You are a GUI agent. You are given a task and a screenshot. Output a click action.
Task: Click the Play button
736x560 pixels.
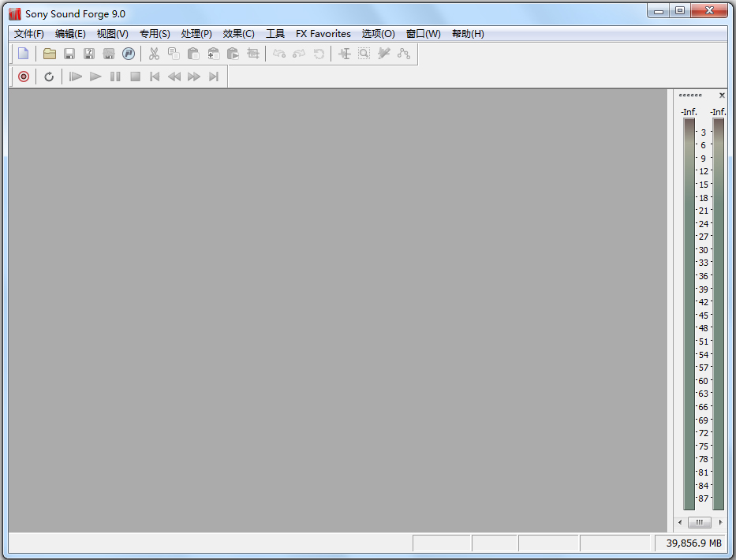(x=95, y=77)
